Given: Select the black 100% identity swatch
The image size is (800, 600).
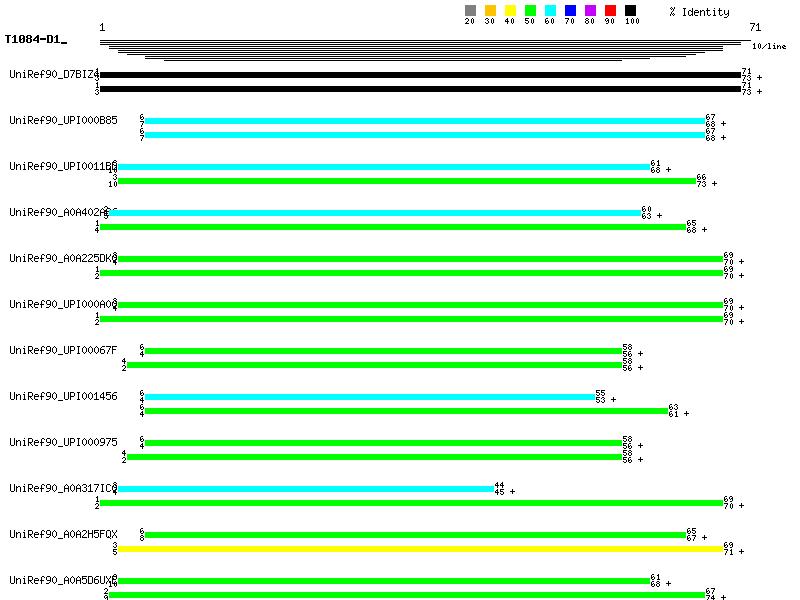Looking at the screenshot, I should (630, 11).
